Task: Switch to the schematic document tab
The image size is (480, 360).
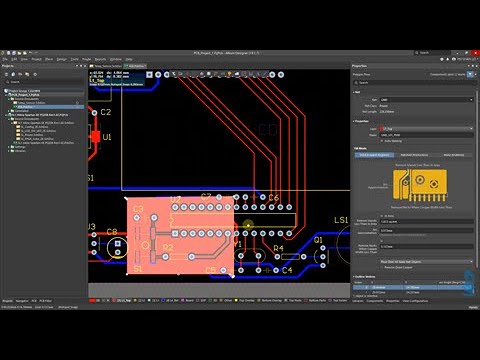Action: tap(107, 66)
